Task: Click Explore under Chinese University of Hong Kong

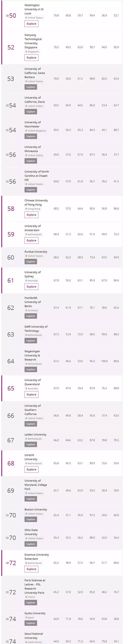Action: [31, 215]
